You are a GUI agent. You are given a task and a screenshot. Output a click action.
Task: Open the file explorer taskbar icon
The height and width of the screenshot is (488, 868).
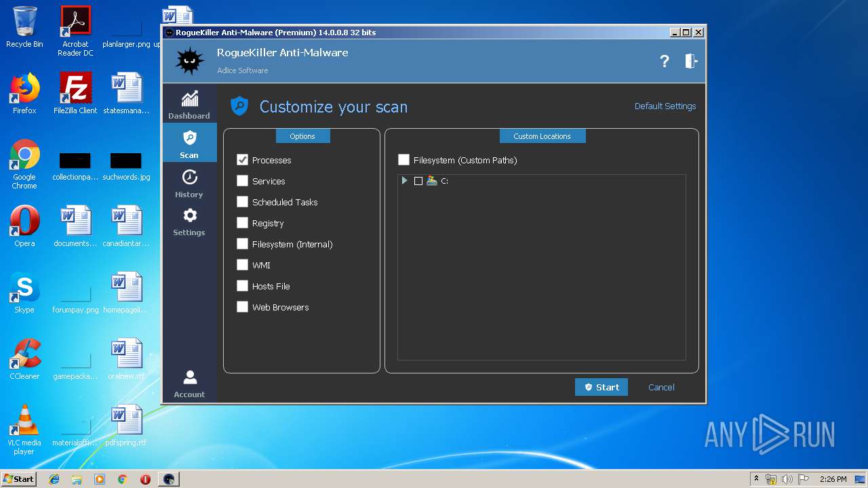[x=77, y=479]
